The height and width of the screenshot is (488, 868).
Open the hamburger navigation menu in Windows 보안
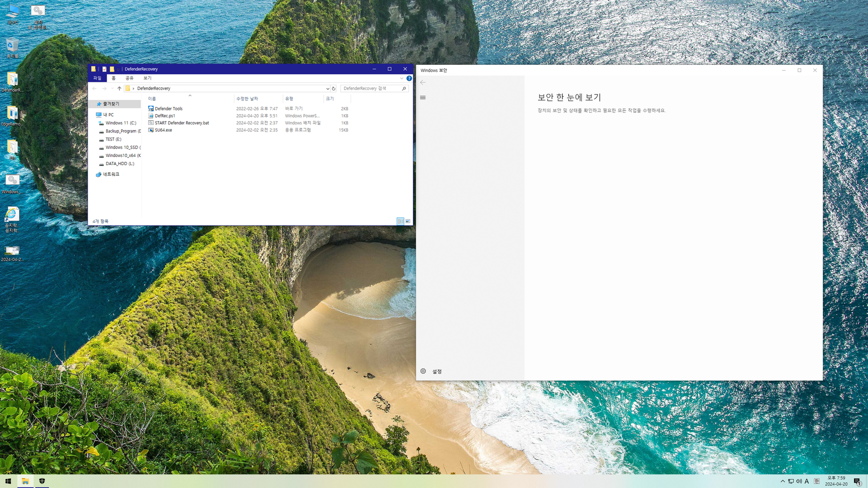423,97
